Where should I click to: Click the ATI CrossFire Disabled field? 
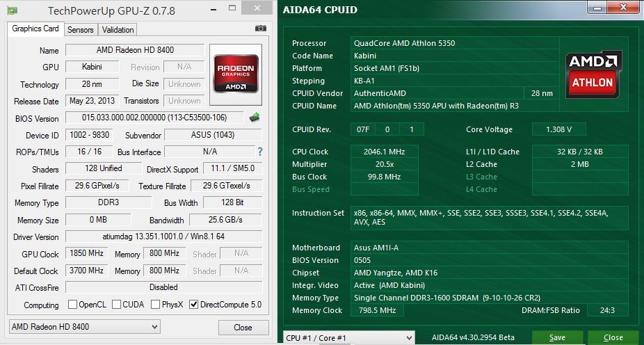pyautogui.click(x=163, y=287)
